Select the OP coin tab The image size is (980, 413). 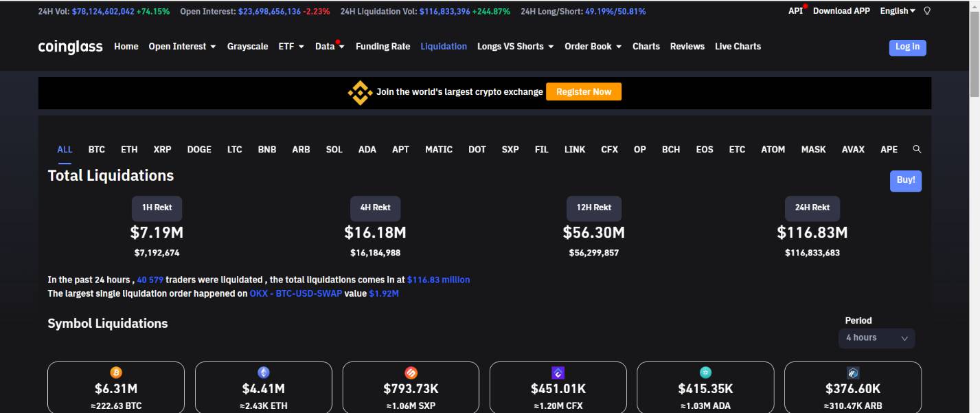pos(640,149)
